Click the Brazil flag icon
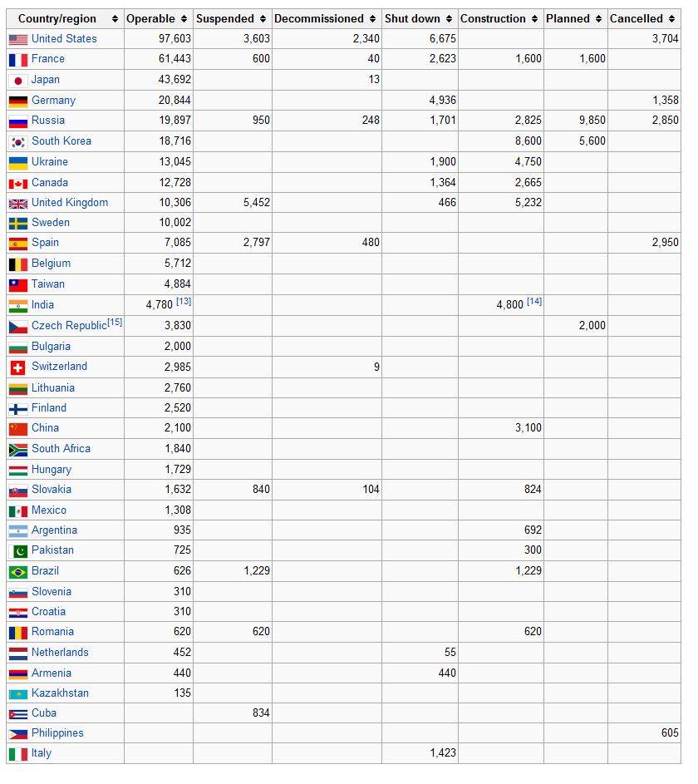The height and width of the screenshot is (784, 698). point(17,572)
